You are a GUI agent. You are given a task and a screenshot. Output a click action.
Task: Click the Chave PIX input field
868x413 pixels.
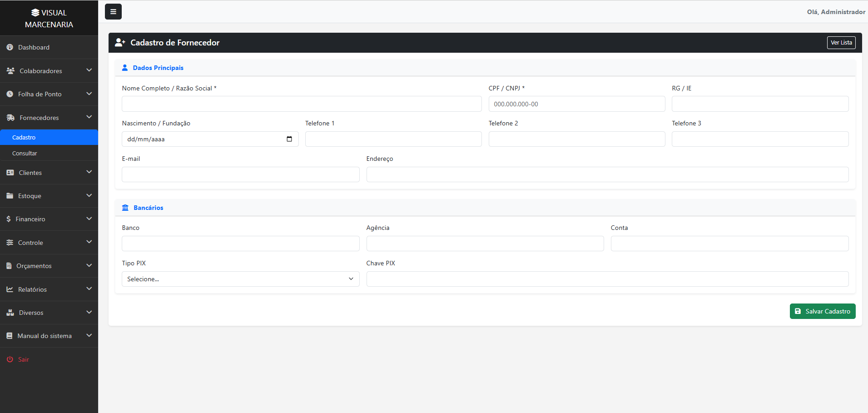(x=607, y=279)
